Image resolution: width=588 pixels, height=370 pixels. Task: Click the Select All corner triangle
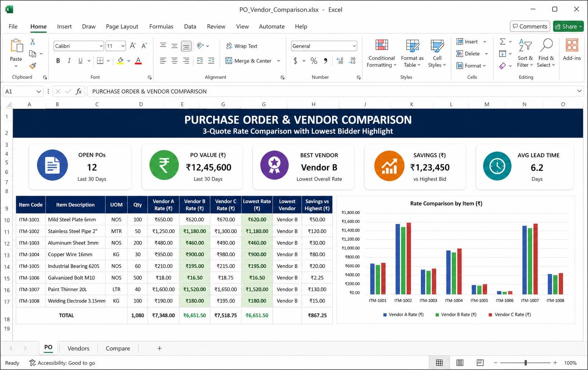[8, 105]
